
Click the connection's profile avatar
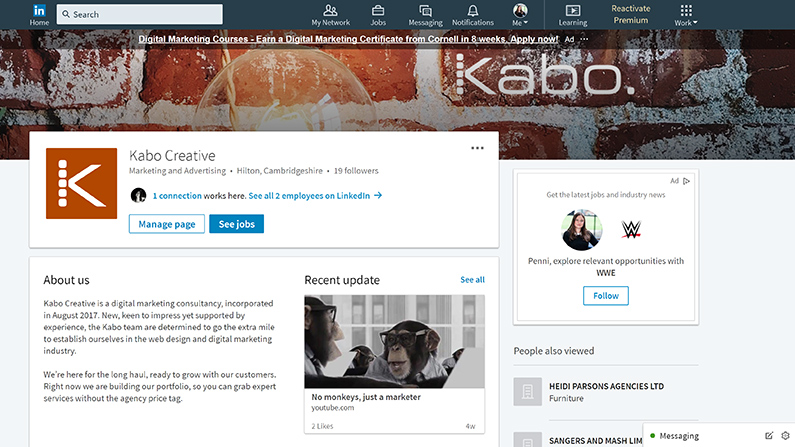coord(138,195)
